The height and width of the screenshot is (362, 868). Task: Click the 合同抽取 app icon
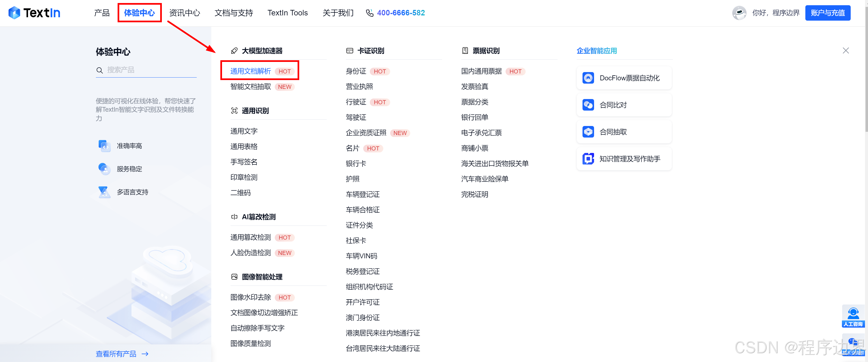pos(588,132)
